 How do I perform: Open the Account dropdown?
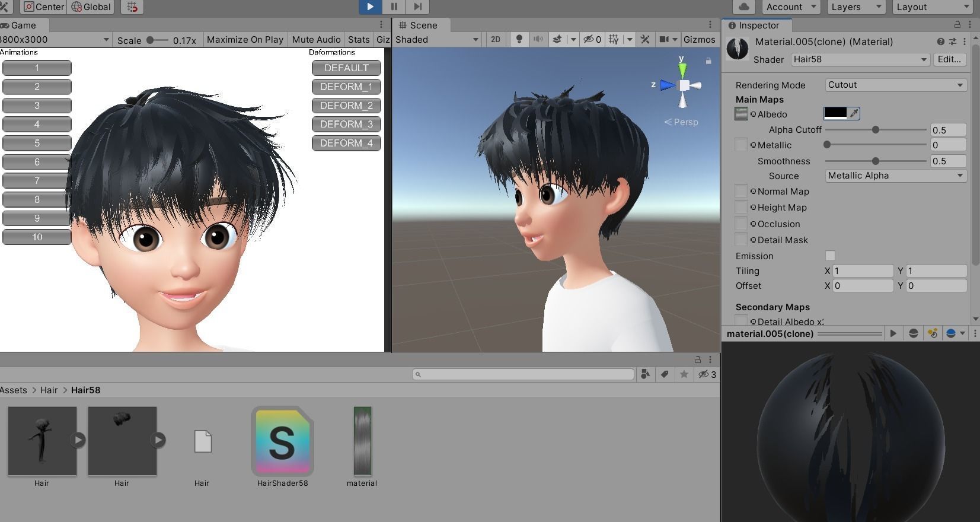[x=790, y=7]
